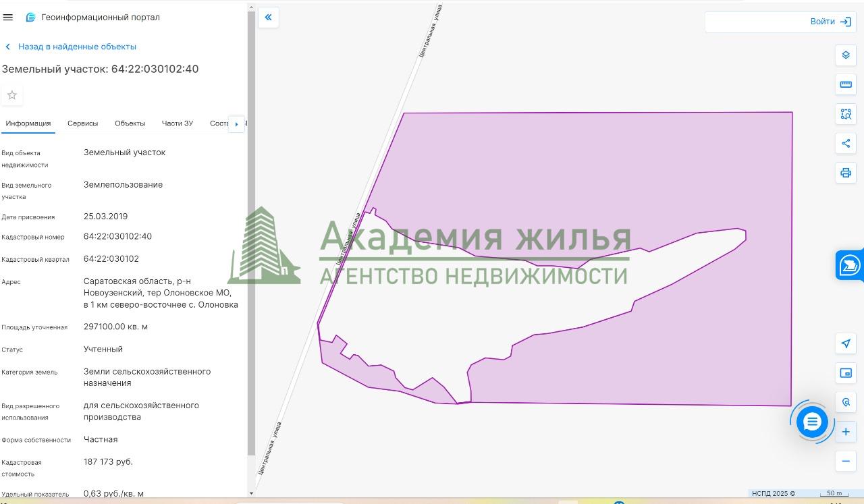Viewport: 864px width, 504px height.
Task: Click the status value Учтенный
Action: click(x=103, y=349)
